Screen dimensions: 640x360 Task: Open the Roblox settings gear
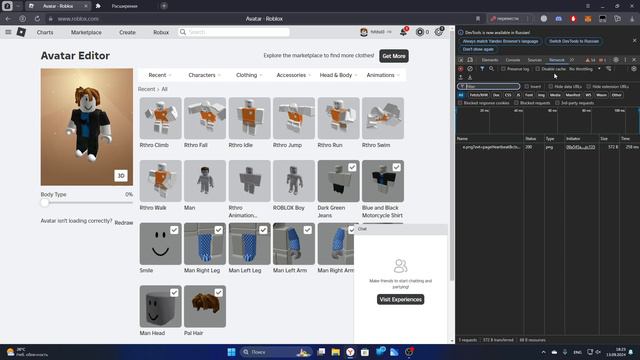pos(438,32)
